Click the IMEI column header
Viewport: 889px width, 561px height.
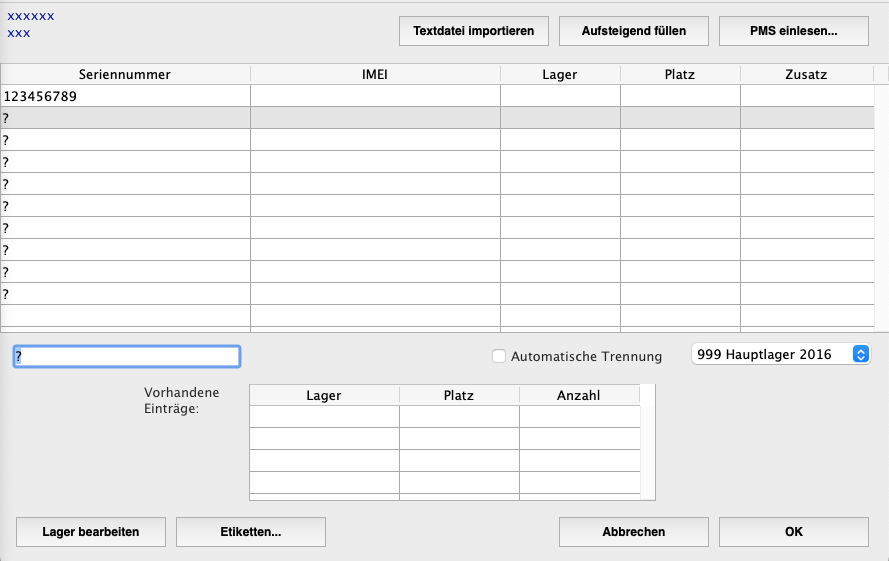pos(375,74)
